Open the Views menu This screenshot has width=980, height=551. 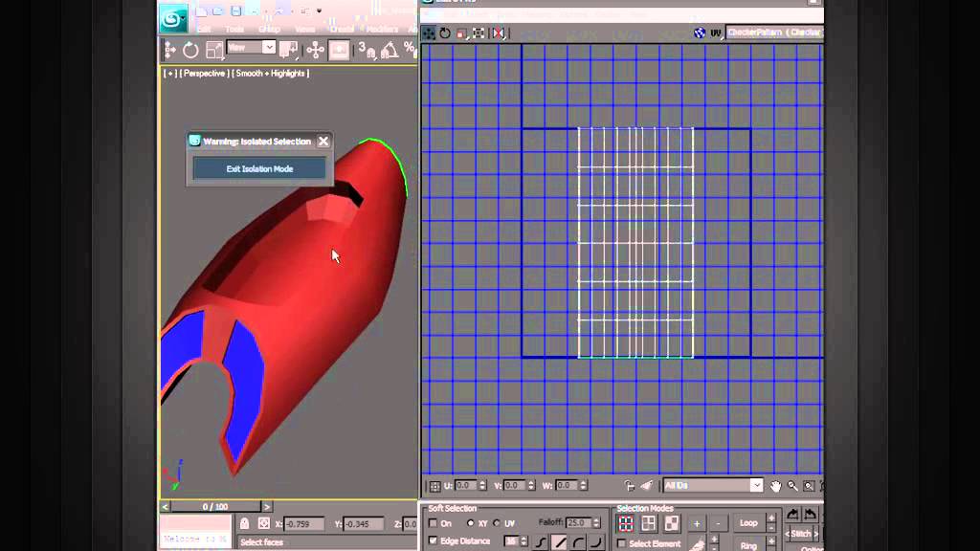pyautogui.click(x=305, y=30)
